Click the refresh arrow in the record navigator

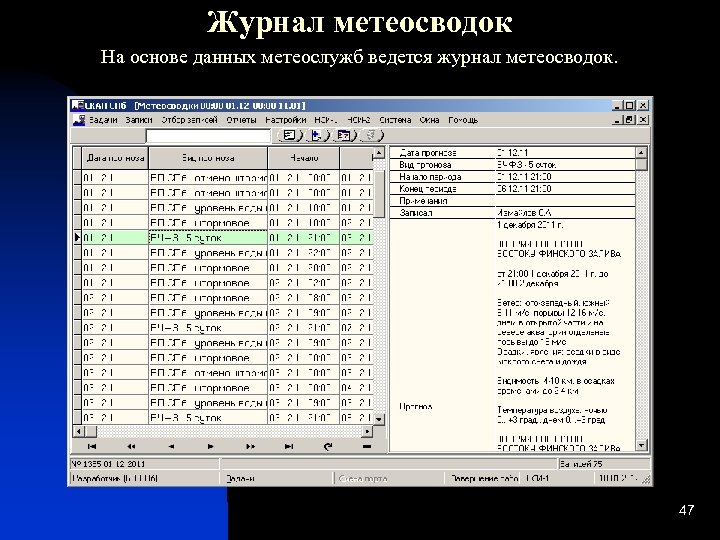327,446
